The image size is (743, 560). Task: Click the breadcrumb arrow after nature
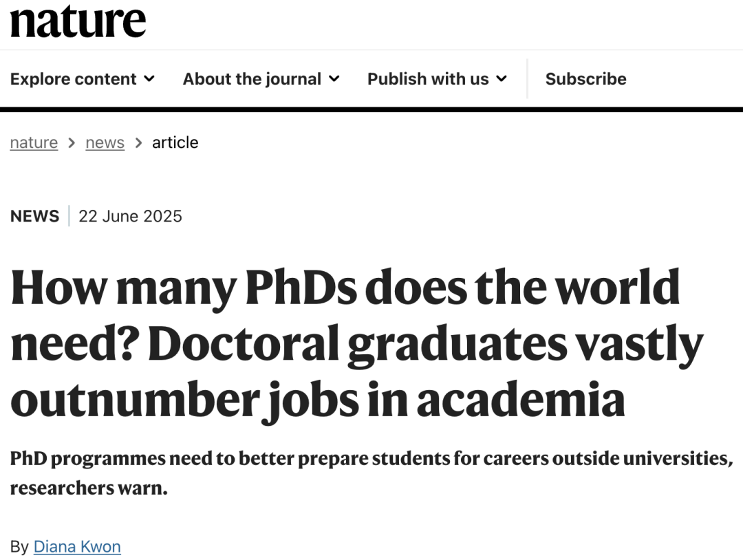[72, 143]
